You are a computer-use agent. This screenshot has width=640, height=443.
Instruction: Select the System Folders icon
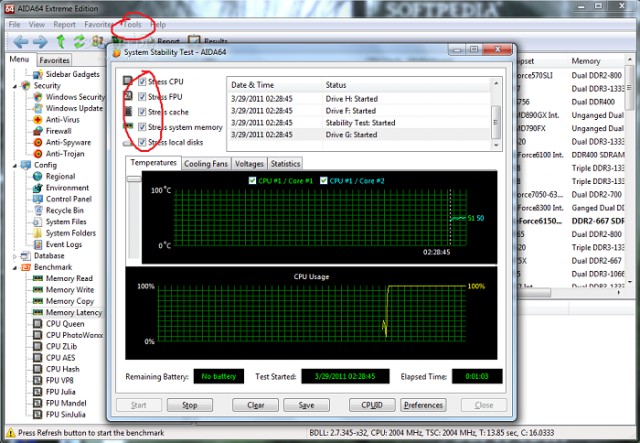coord(38,233)
